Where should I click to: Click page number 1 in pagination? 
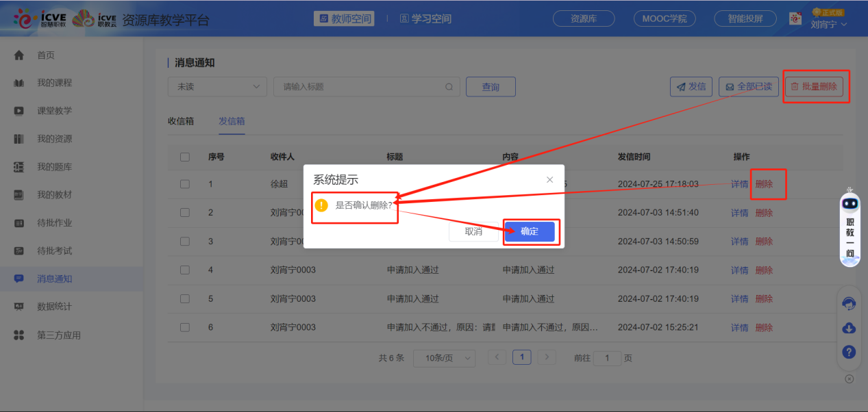point(522,357)
